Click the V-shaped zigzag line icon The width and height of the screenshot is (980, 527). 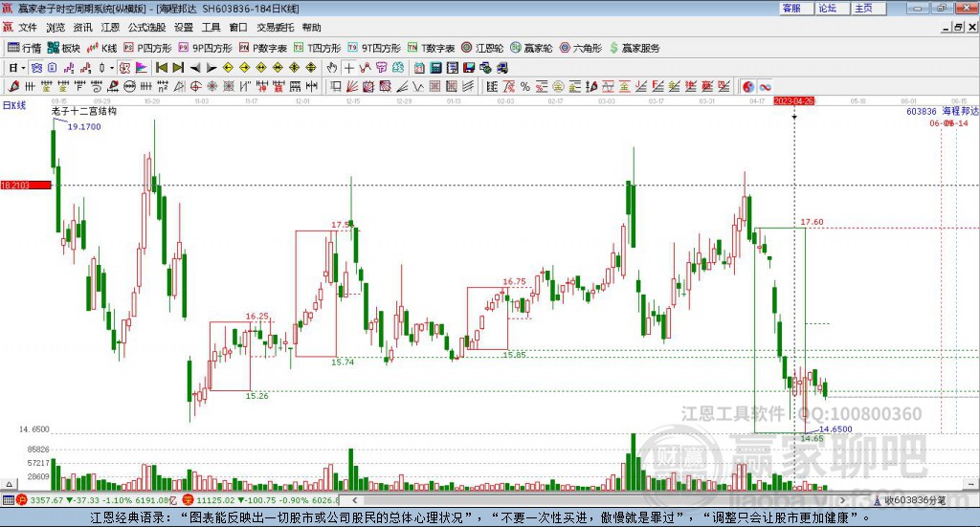tap(417, 87)
